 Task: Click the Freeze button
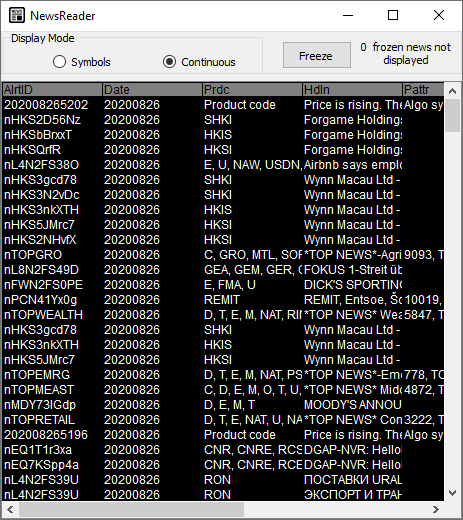(x=317, y=55)
